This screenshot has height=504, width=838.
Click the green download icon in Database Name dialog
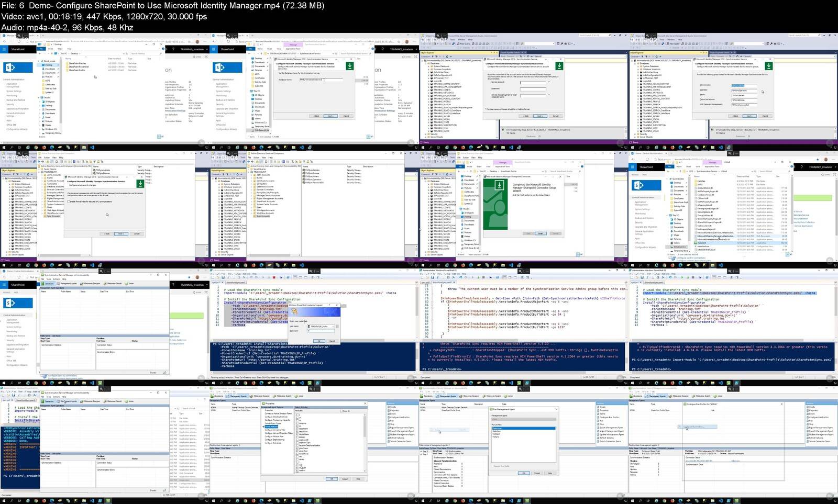(350, 66)
